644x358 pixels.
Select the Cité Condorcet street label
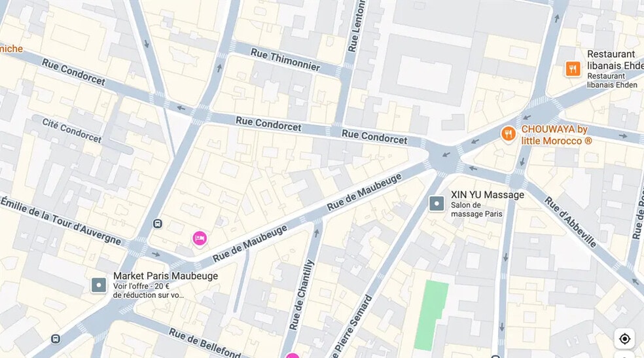(x=72, y=130)
